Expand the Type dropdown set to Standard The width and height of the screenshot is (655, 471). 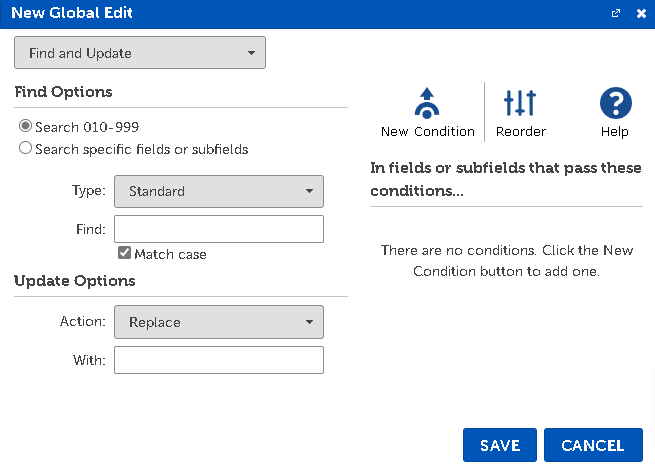[219, 191]
